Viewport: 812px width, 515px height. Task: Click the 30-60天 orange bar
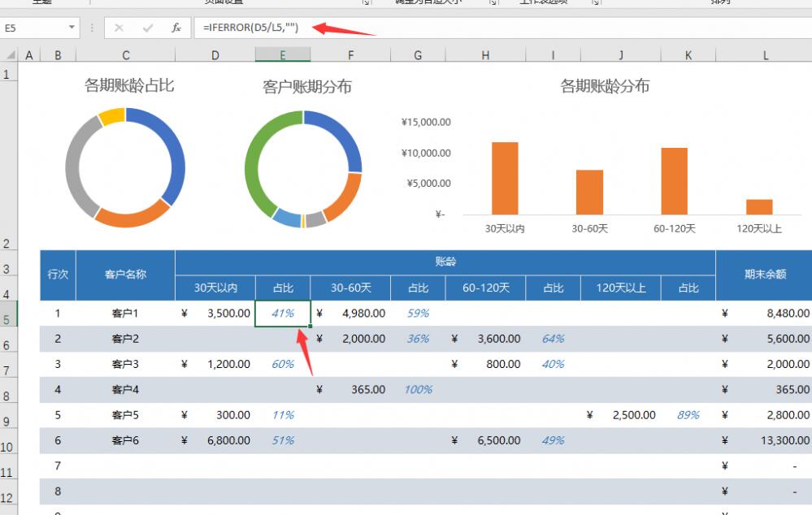(x=589, y=192)
